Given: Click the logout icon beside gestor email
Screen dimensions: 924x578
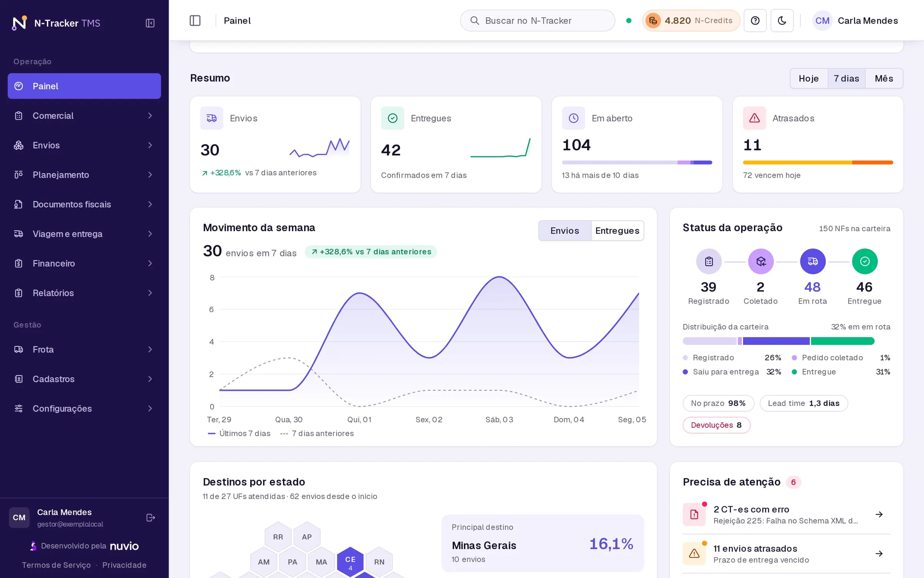Looking at the screenshot, I should [x=151, y=518].
